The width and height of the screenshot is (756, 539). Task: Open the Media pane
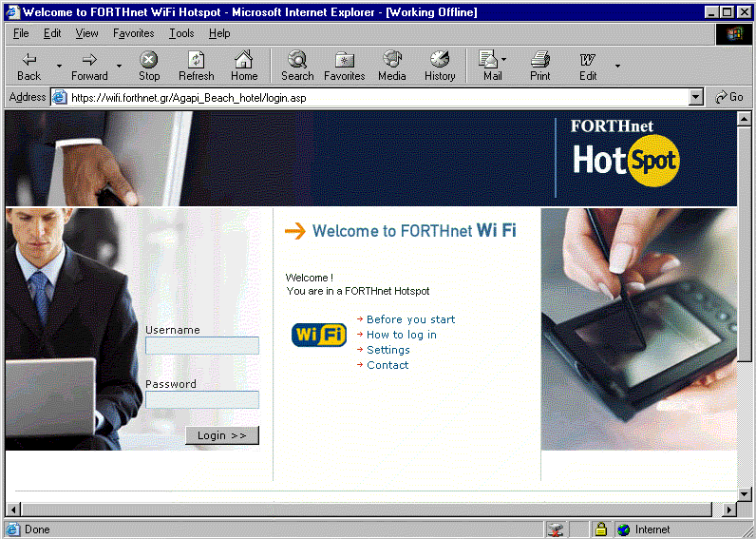[392, 67]
